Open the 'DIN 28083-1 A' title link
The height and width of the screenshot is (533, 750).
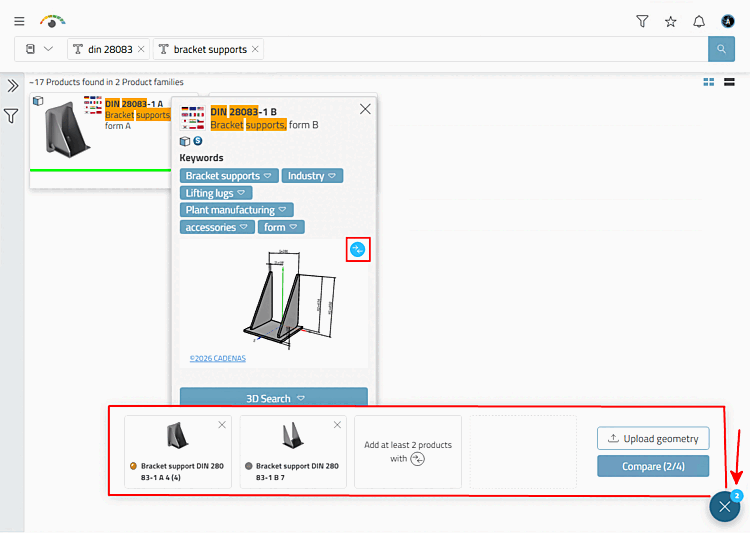point(134,104)
